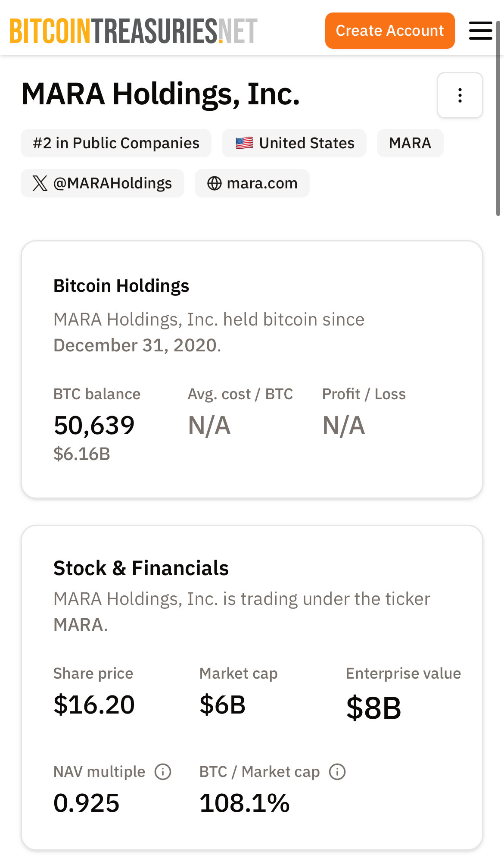The width and height of the screenshot is (504, 861).
Task: Select the #2 in Public Companies tag
Action: coord(116,143)
